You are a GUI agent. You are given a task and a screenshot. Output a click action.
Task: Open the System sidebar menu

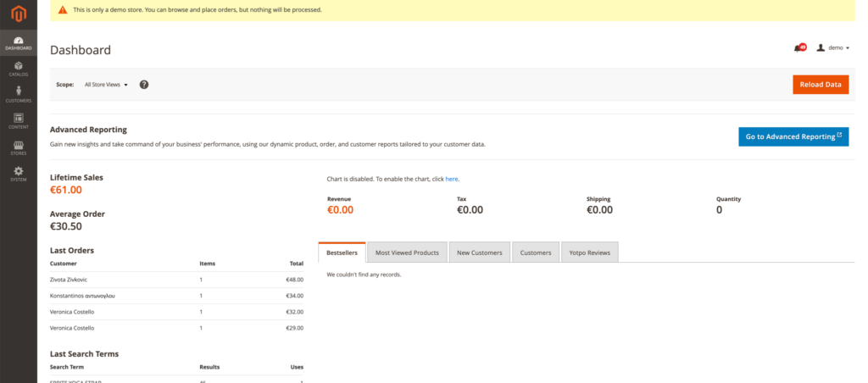point(18,174)
